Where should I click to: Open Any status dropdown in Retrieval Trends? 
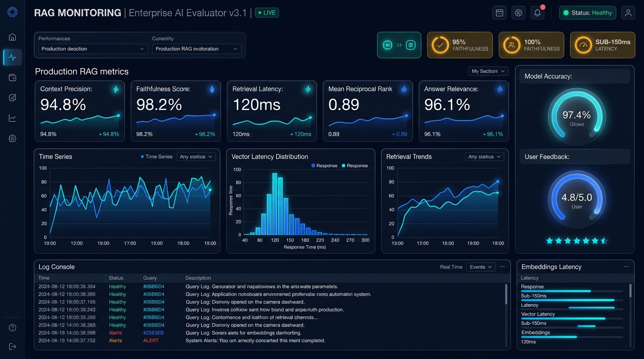click(x=484, y=157)
